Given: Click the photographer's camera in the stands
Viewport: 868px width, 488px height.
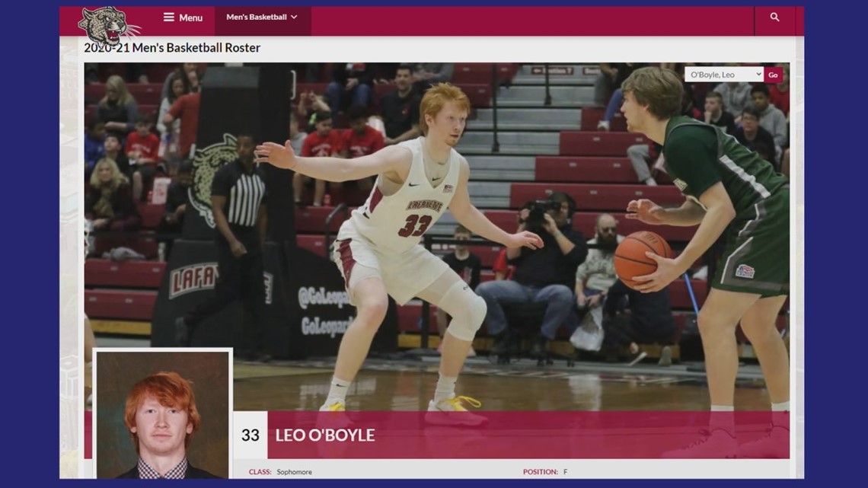Looking at the screenshot, I should 539,213.
